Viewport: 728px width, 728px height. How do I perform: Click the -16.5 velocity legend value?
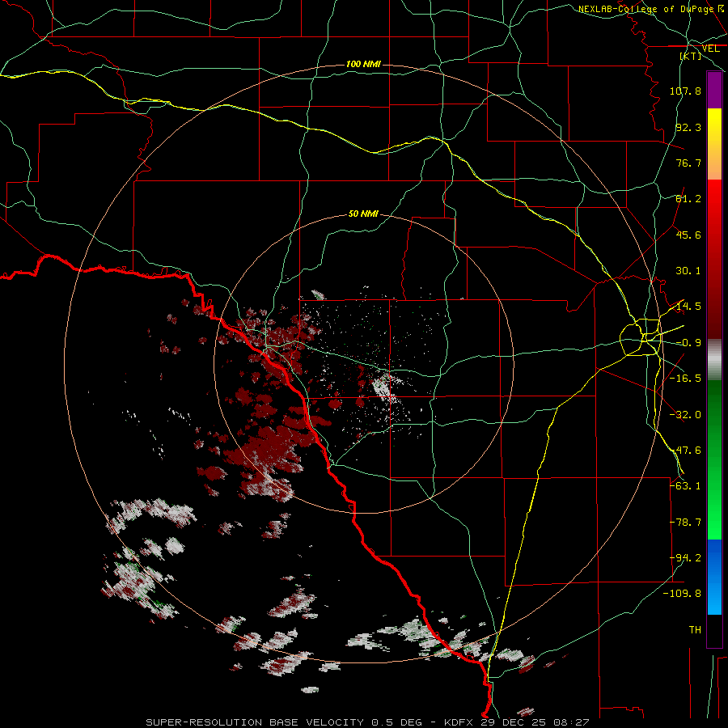click(x=685, y=379)
